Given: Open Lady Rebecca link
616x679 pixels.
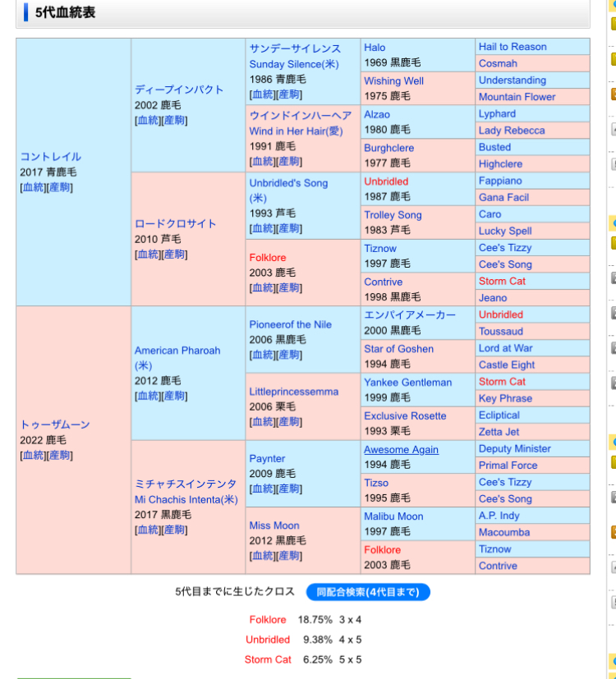Looking at the screenshot, I should coord(512,131).
